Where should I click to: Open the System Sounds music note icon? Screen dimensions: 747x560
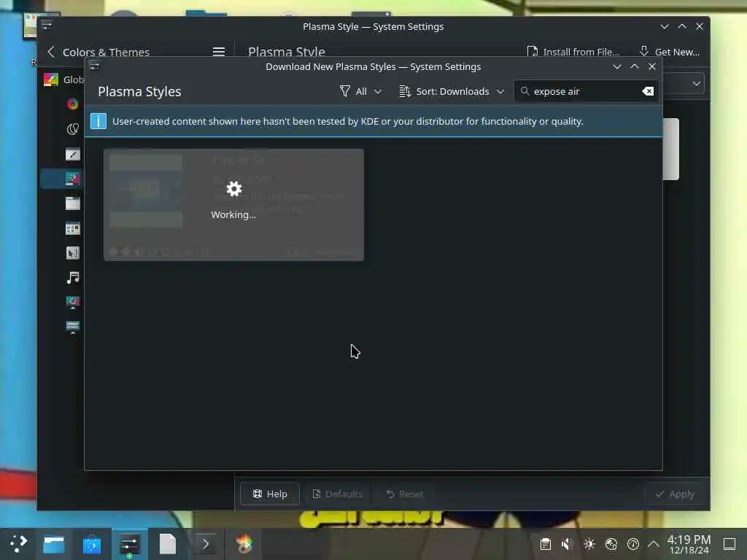pyautogui.click(x=72, y=278)
